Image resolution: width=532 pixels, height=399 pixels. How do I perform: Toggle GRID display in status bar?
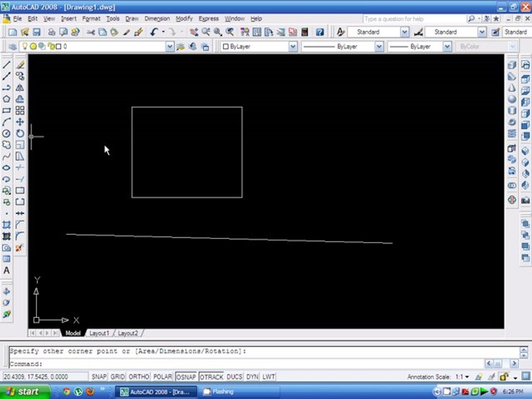point(117,377)
